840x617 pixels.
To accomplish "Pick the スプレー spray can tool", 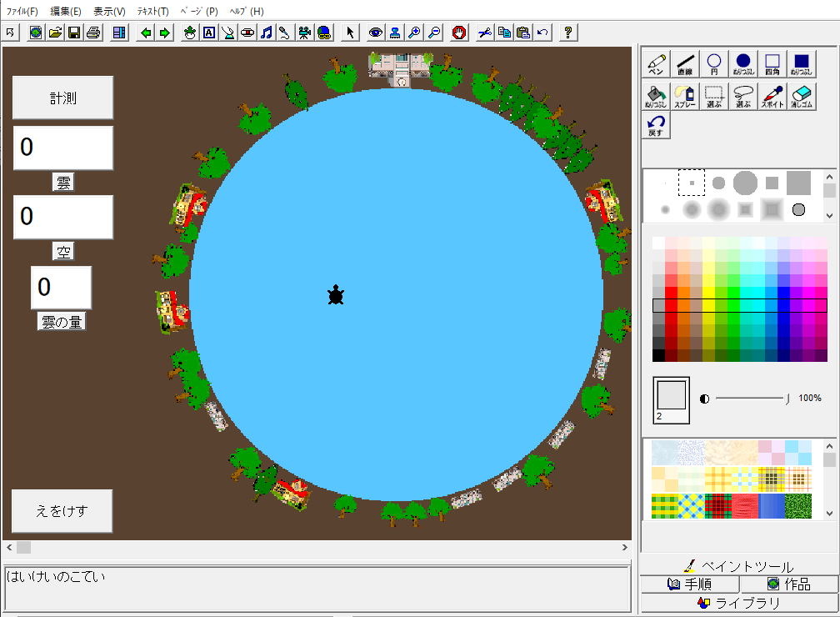I will 685,97.
